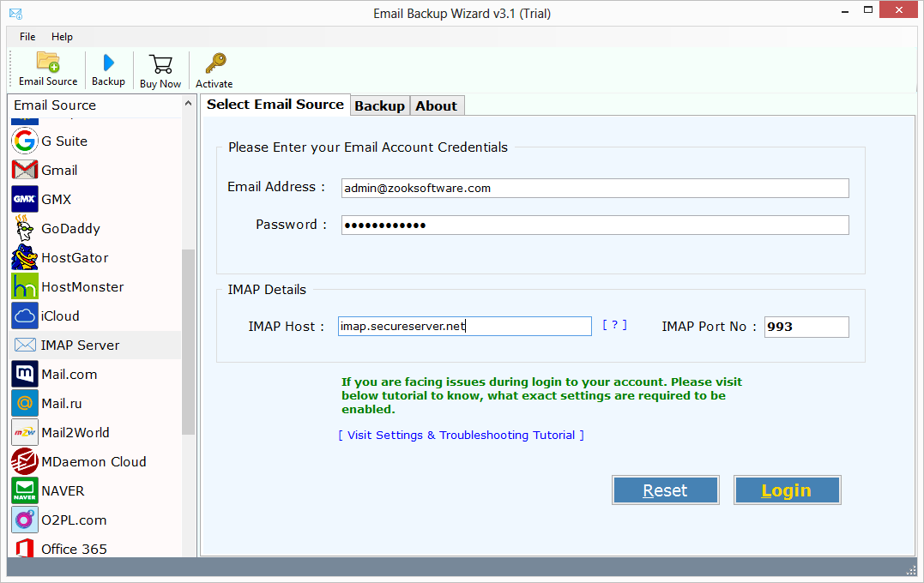The image size is (924, 583).
Task: Click the Office 365 logo icon
Action: tap(25, 548)
